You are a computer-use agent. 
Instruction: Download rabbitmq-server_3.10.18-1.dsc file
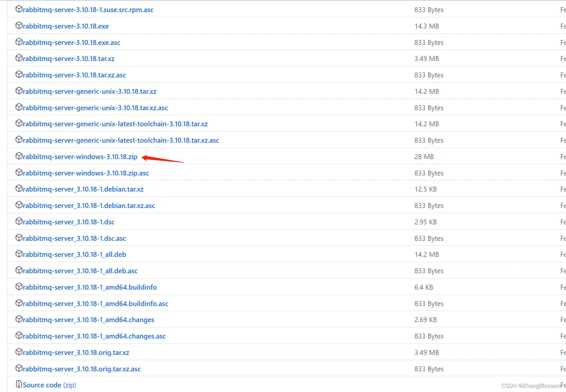point(69,222)
